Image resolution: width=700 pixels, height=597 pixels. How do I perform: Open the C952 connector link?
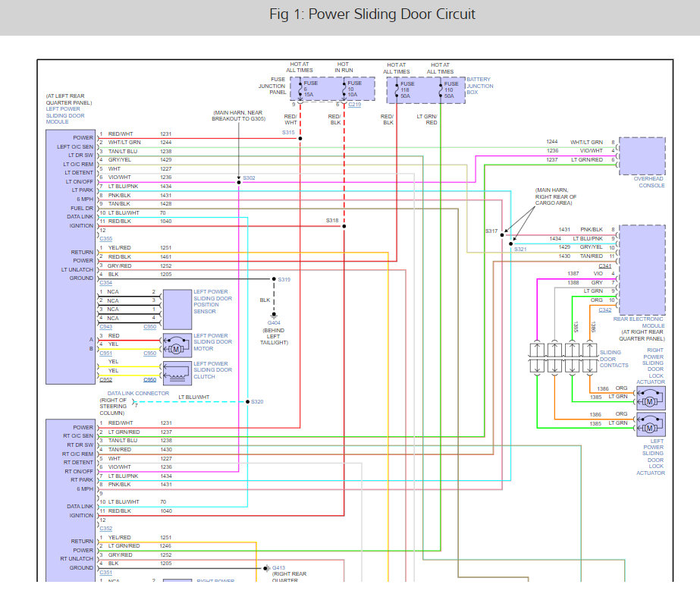pos(106,379)
